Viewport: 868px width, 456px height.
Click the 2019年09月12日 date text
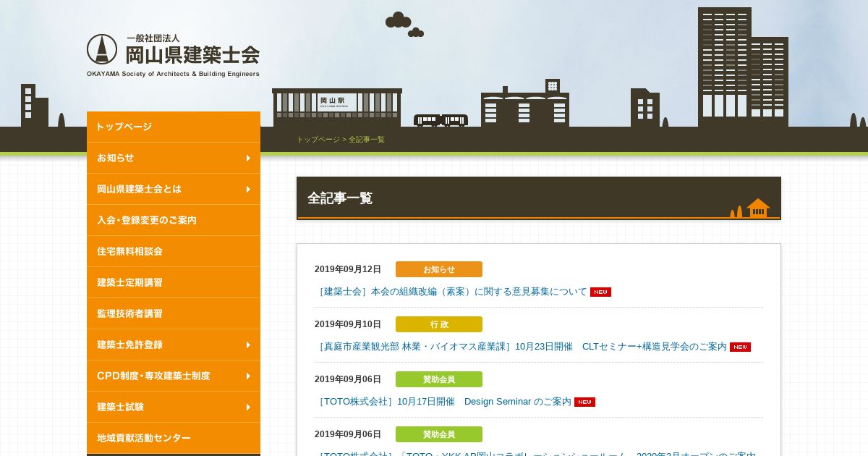coord(348,269)
